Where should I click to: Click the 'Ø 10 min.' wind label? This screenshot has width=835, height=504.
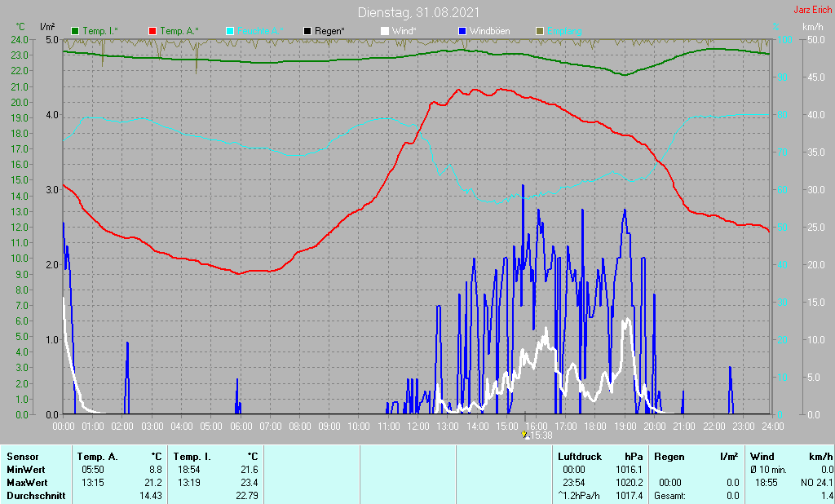769,470
